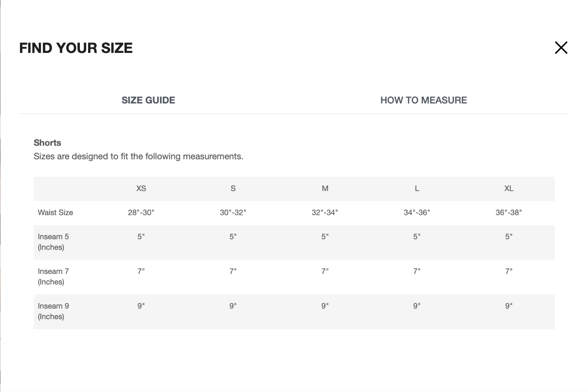The image size is (588, 392).
Task: Click the Shorts section heading
Action: (x=47, y=143)
